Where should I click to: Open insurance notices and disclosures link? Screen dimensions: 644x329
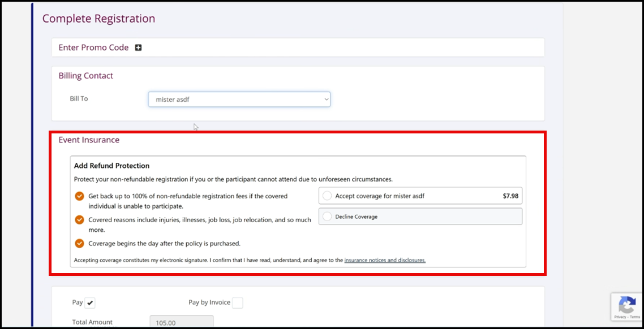[x=385, y=261]
